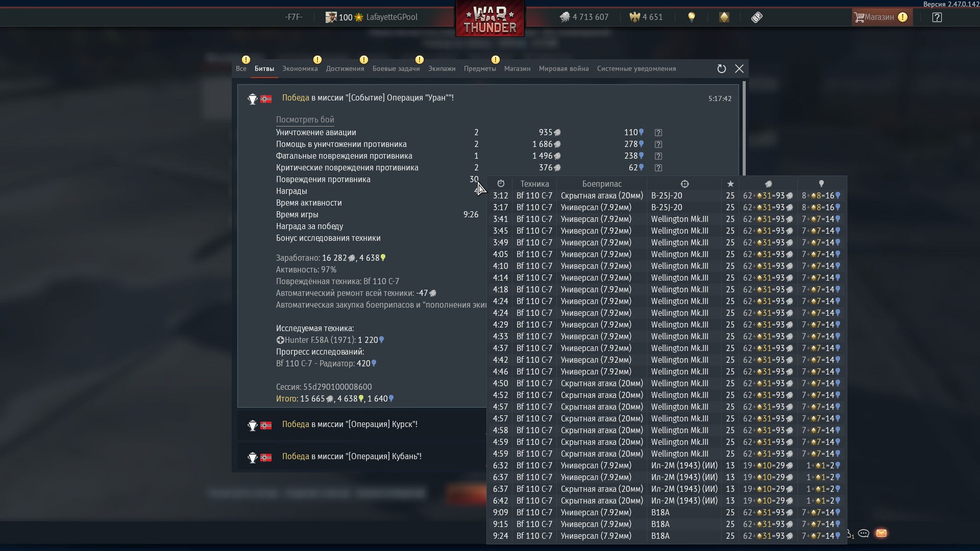Click the LafayetteGPool player profile name
This screenshot has height=551, width=980.
391,17
